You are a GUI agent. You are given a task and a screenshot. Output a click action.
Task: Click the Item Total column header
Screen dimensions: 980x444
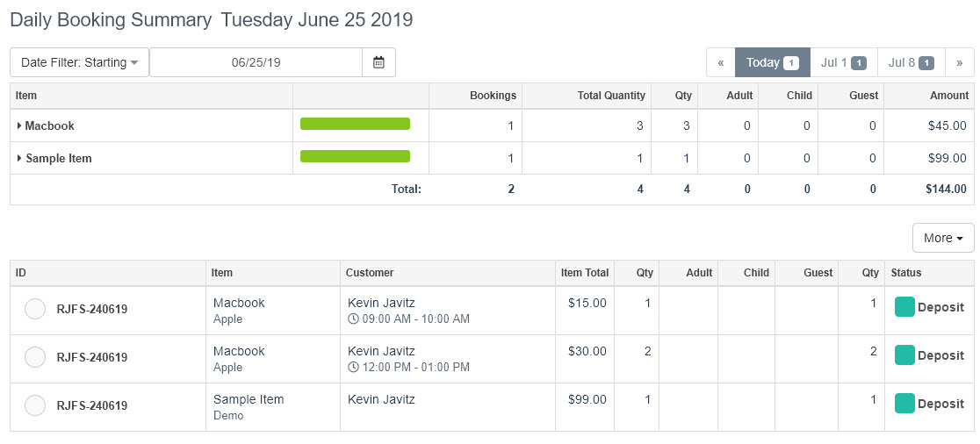(585, 272)
